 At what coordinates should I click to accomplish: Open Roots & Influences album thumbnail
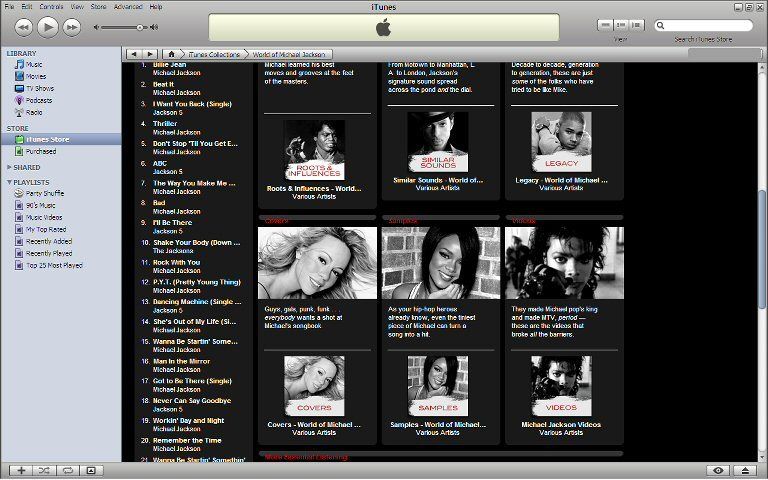(314, 150)
